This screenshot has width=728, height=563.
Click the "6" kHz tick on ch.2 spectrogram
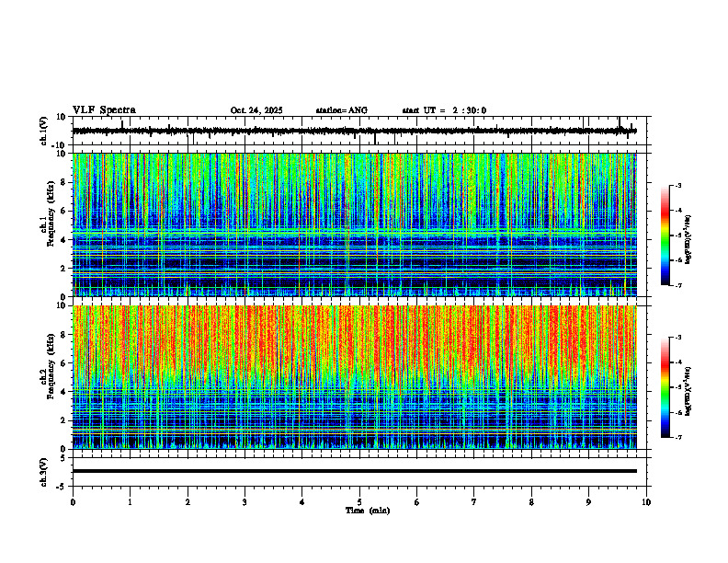64,363
